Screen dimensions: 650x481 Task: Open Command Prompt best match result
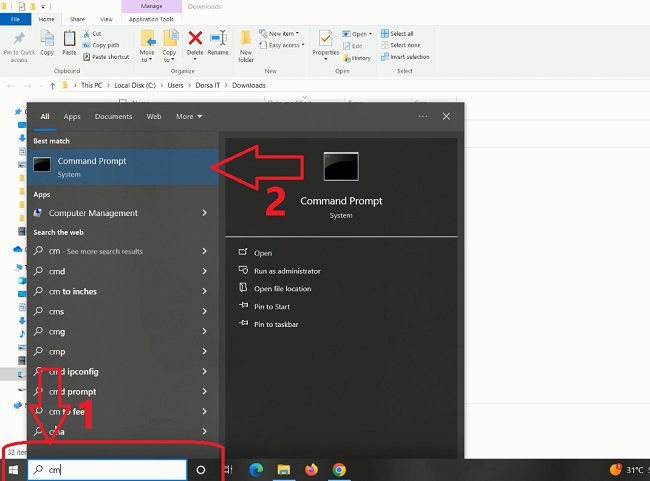point(123,167)
